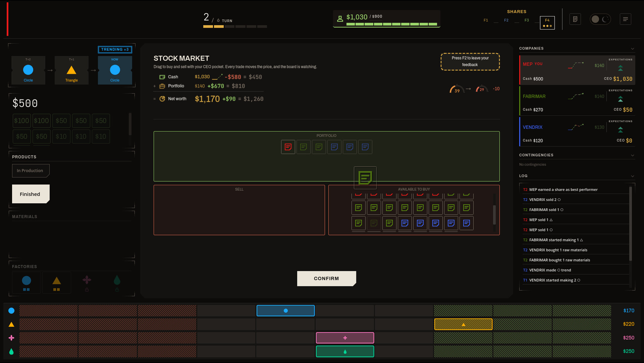Click the Net worth pie icon

tap(162, 99)
